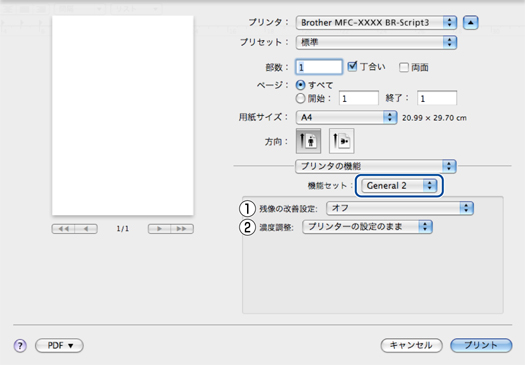Select the すべて pages radio button
Viewport: 525px width, 365px height.
301,85
